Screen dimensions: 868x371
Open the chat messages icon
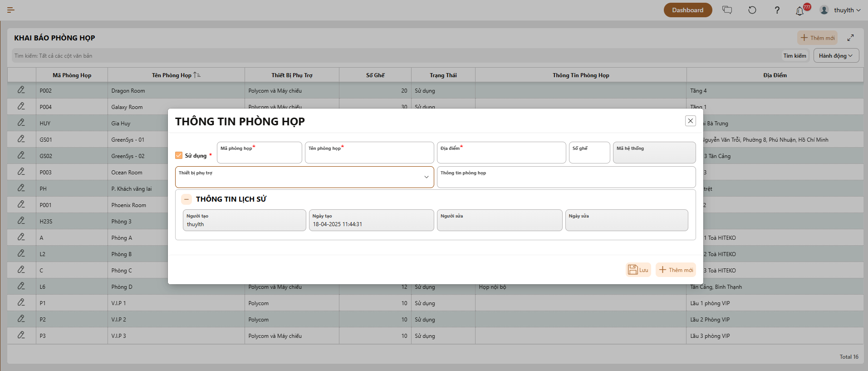tap(727, 10)
